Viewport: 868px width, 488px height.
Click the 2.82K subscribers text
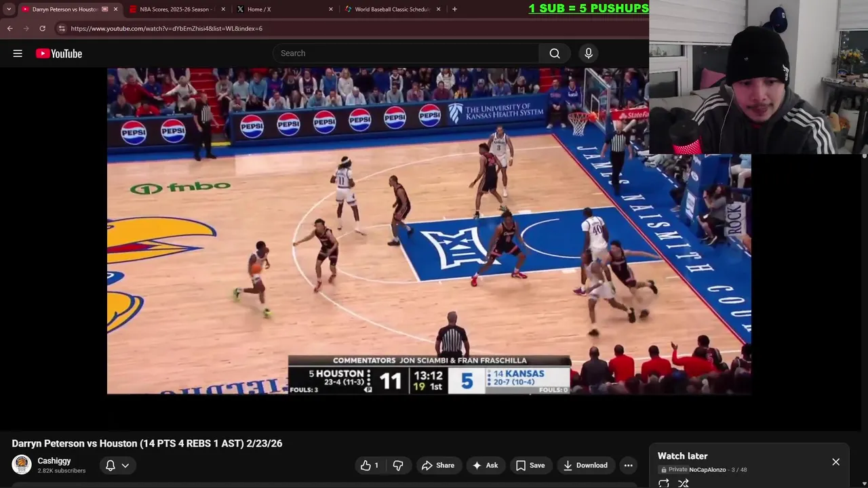[62, 471]
